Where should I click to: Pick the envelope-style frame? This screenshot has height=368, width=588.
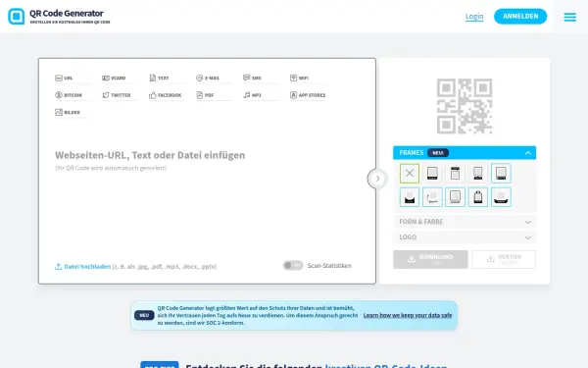click(409, 197)
